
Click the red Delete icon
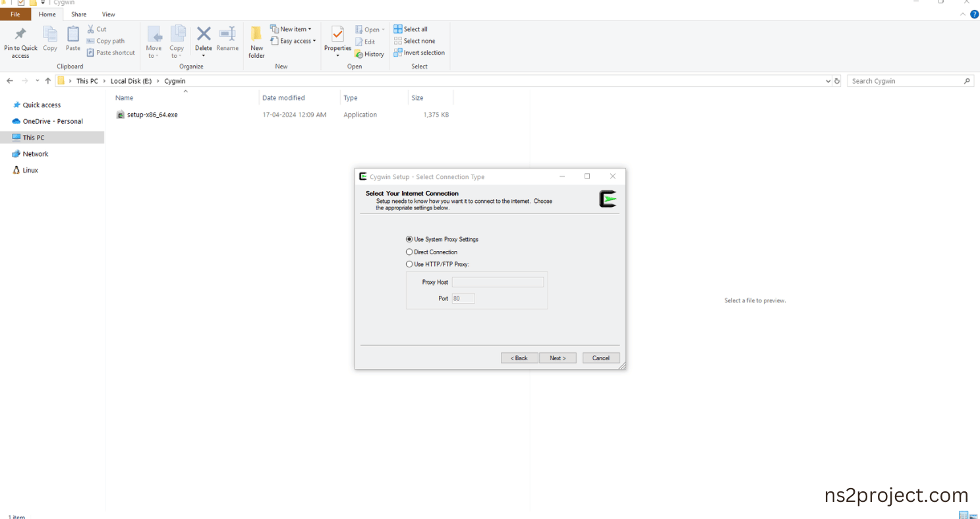coord(204,34)
